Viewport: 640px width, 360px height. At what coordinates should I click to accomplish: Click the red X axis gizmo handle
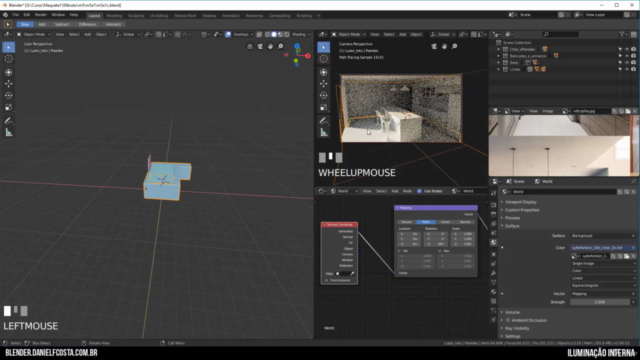(x=307, y=56)
